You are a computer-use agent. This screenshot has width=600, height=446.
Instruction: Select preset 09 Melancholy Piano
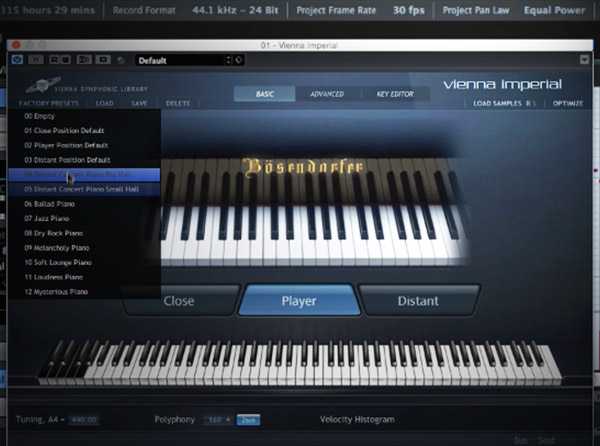(x=84, y=248)
